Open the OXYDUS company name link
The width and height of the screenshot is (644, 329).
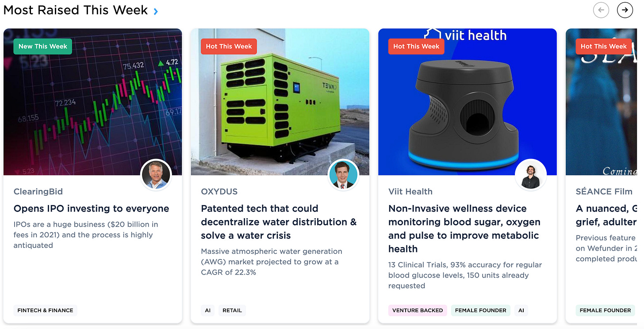219,192
